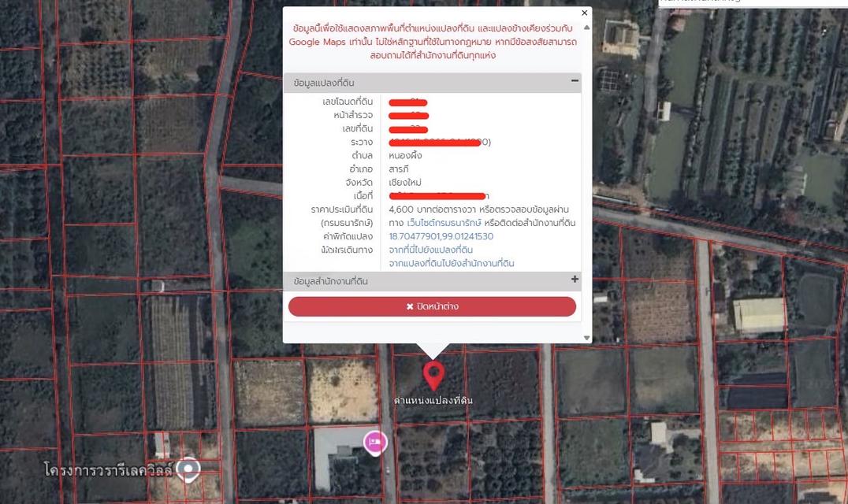Get directions via จากที่นี่ไปยังแปลงที่ดิน
This screenshot has height=504, width=848.
[430, 250]
